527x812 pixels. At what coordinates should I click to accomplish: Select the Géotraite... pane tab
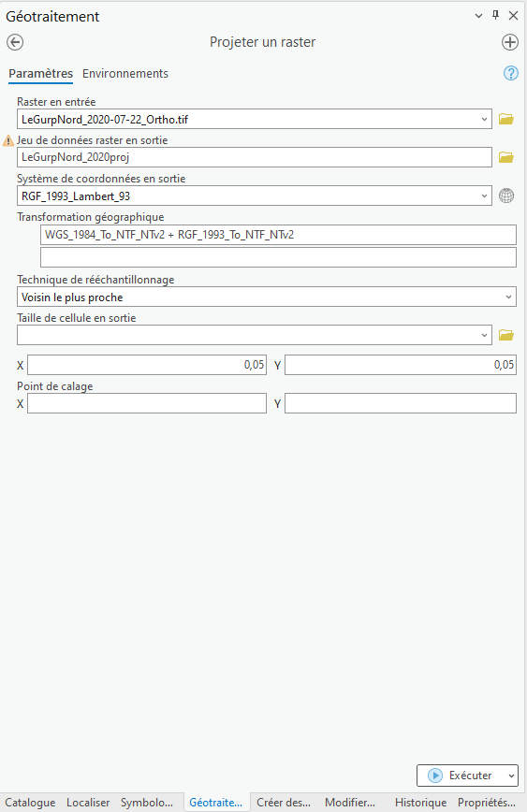click(x=216, y=802)
